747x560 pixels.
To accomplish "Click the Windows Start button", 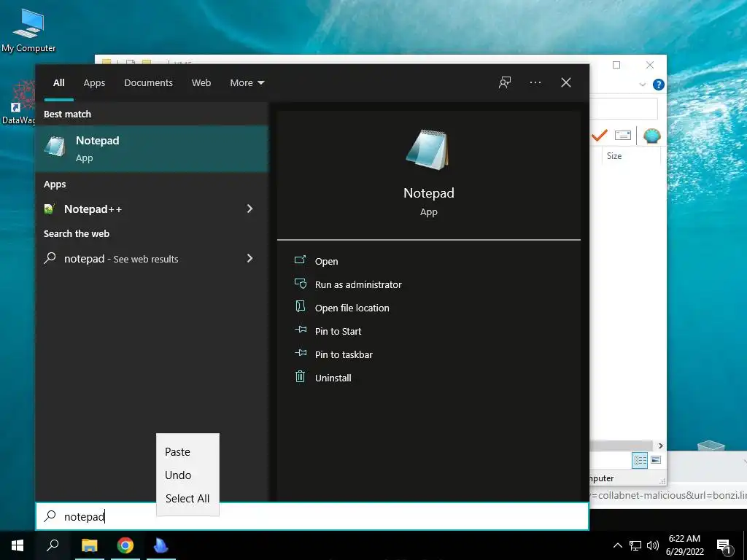I will (18, 545).
